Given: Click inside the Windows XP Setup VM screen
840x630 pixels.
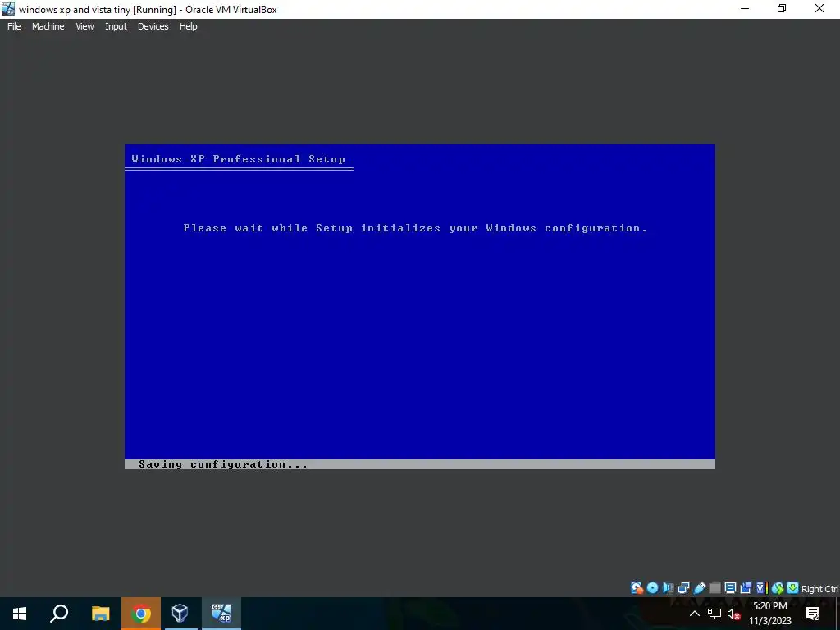Looking at the screenshot, I should tap(419, 307).
